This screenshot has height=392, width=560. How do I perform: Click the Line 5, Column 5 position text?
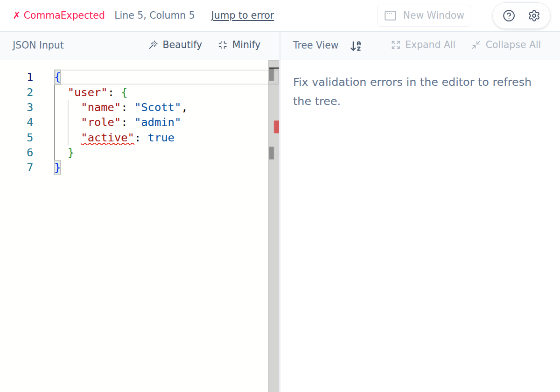(x=154, y=15)
